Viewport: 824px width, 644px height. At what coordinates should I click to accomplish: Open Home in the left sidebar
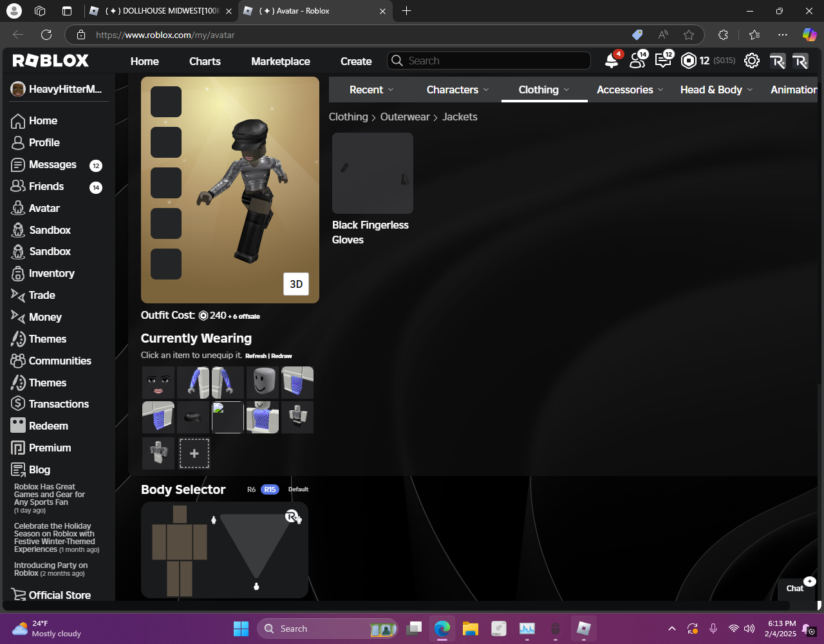(x=42, y=120)
